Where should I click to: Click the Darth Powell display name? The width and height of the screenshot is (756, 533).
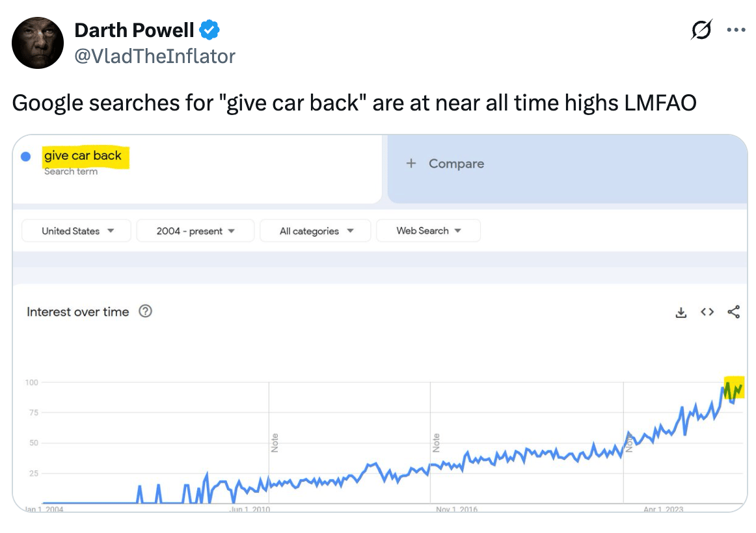click(x=134, y=30)
